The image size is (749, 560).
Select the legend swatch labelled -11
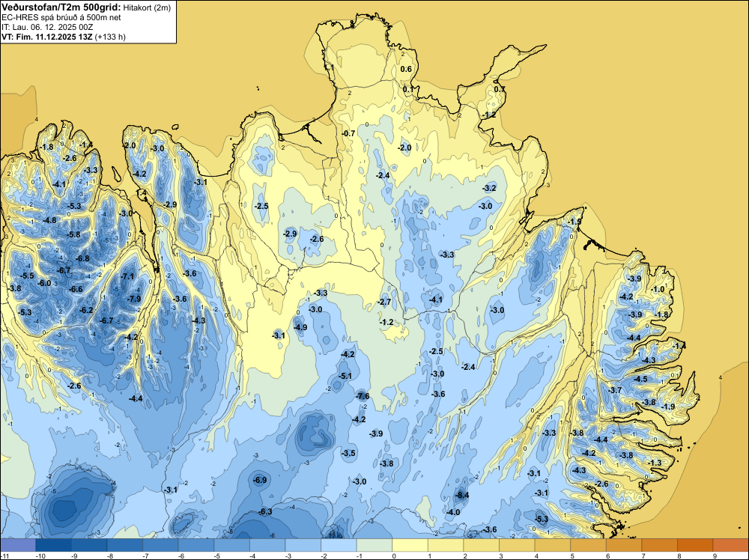[x=18, y=545]
